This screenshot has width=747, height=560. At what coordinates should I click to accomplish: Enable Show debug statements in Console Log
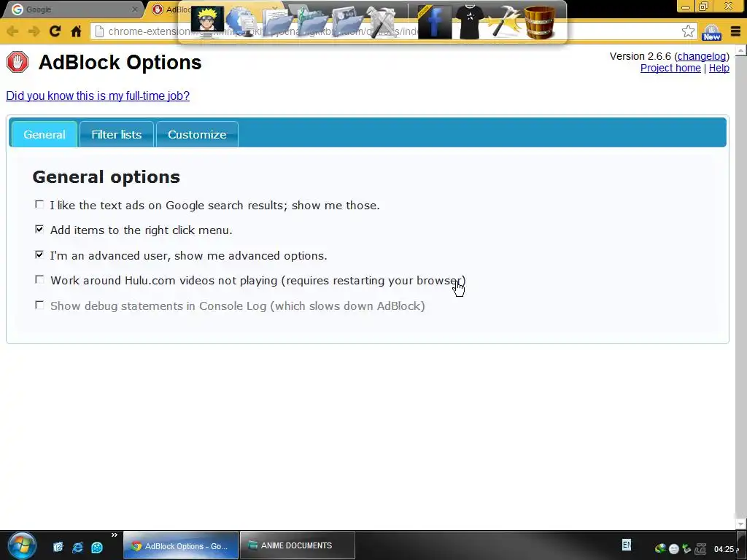tap(39, 305)
